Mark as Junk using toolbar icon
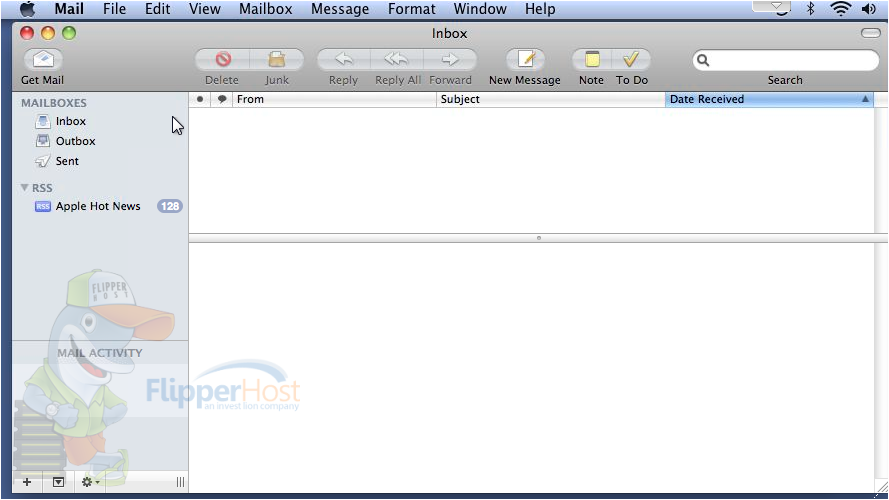This screenshot has height=500, width=889. 277,59
